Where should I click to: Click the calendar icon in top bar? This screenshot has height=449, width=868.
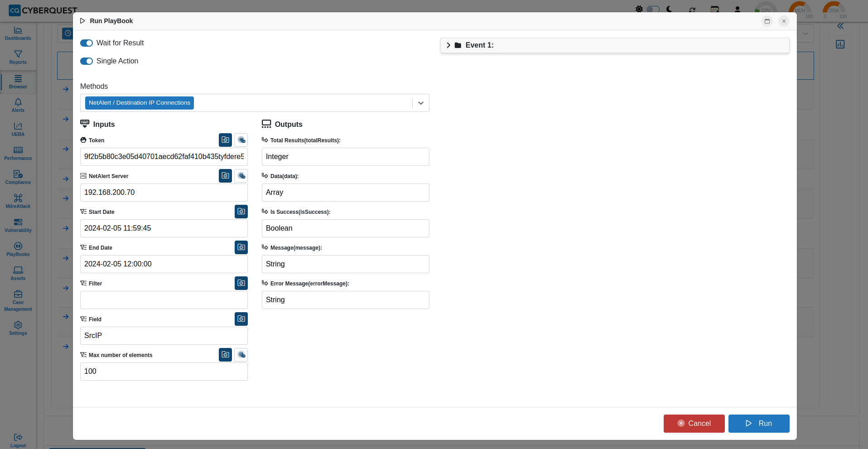715,9
